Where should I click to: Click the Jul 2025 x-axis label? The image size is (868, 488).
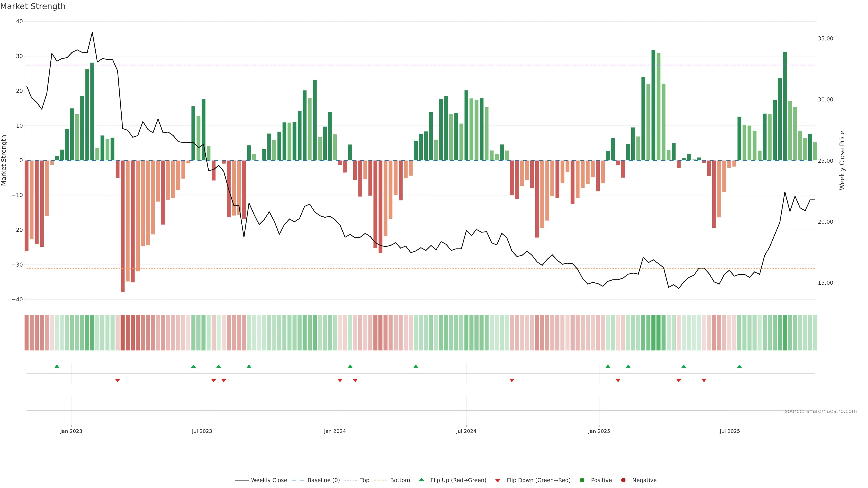(729, 431)
